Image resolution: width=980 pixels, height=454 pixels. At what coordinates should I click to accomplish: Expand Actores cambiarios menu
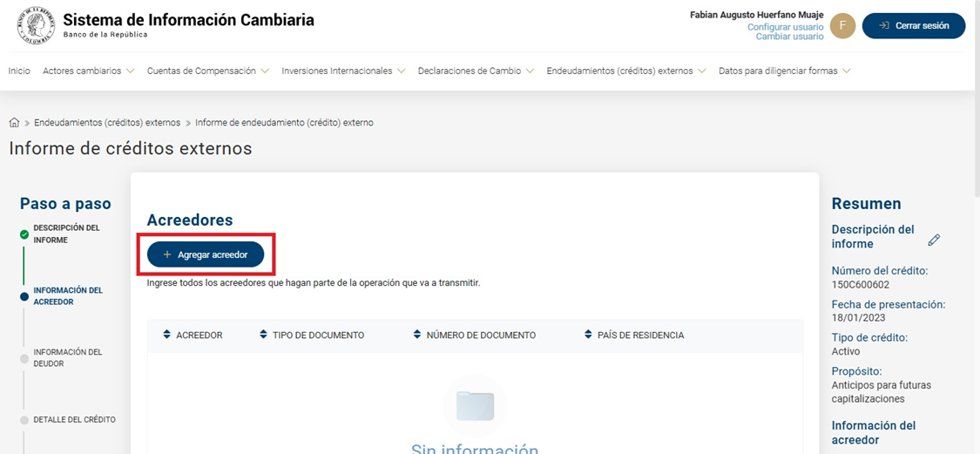coord(88,71)
